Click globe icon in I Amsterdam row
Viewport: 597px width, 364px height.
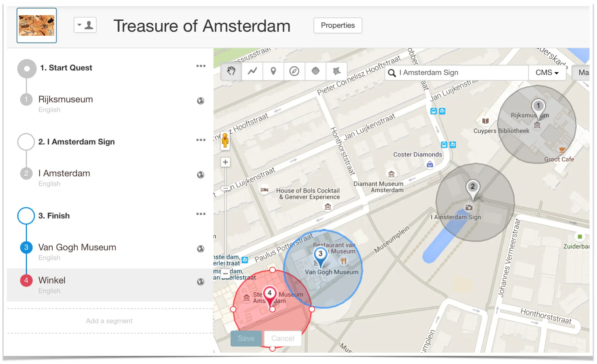point(201,175)
